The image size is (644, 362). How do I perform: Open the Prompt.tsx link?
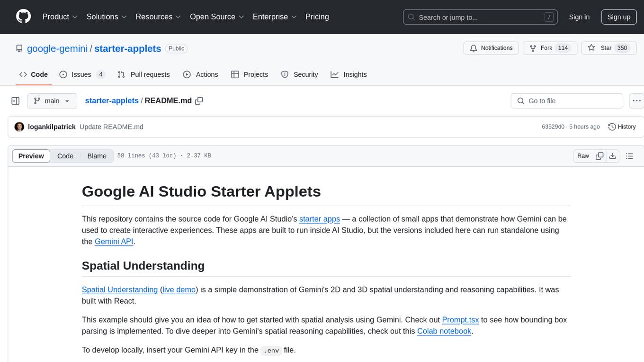(460, 320)
